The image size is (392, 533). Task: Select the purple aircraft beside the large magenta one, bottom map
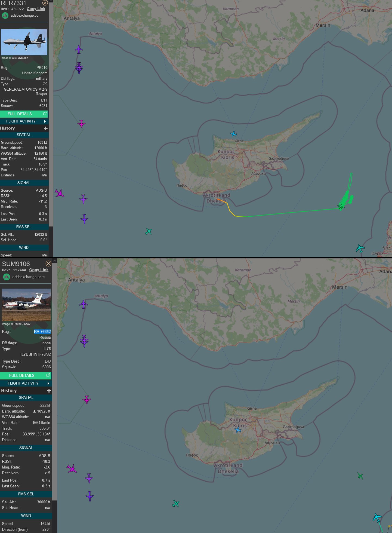point(89,478)
